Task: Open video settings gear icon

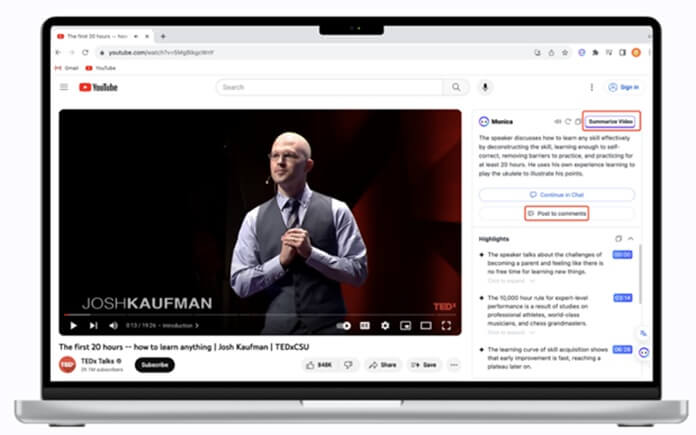Action: [385, 326]
